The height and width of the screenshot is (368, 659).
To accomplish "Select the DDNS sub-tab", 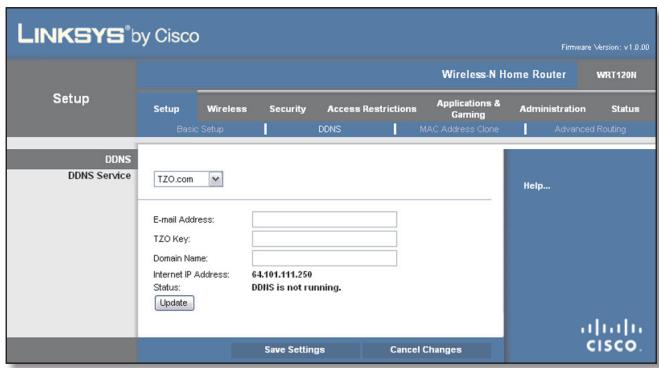I will [x=330, y=129].
